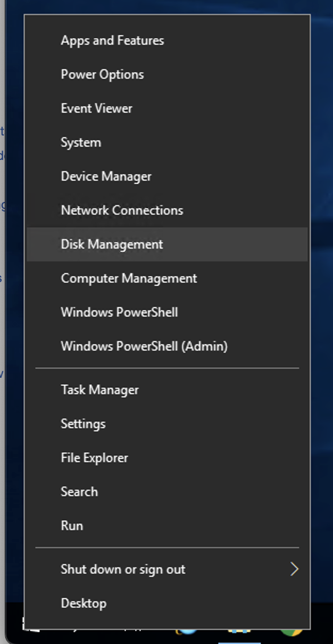Viewport: 333px width, 644px height.
Task: Choose Network Connections
Action: tap(122, 210)
